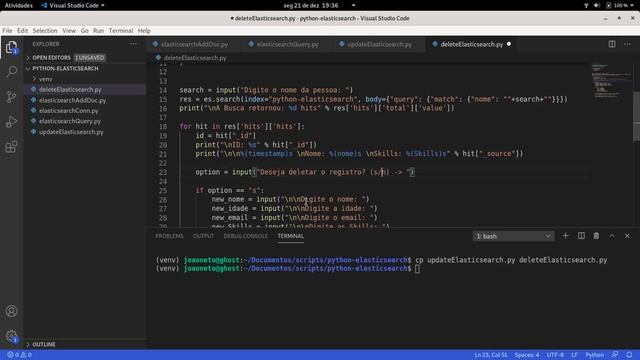The width and height of the screenshot is (640, 360).
Task: Open deleteElasticsearch.py in explorer tree
Action: tap(70, 89)
